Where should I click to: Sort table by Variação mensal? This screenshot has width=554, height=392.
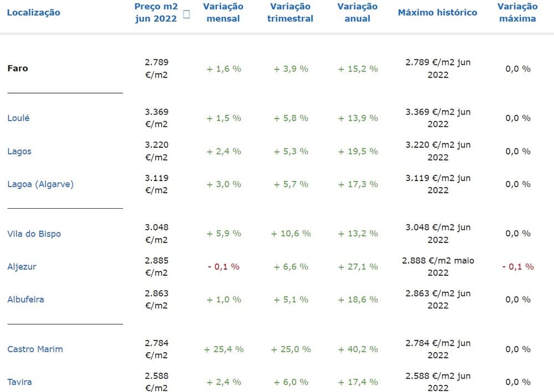pyautogui.click(x=223, y=13)
